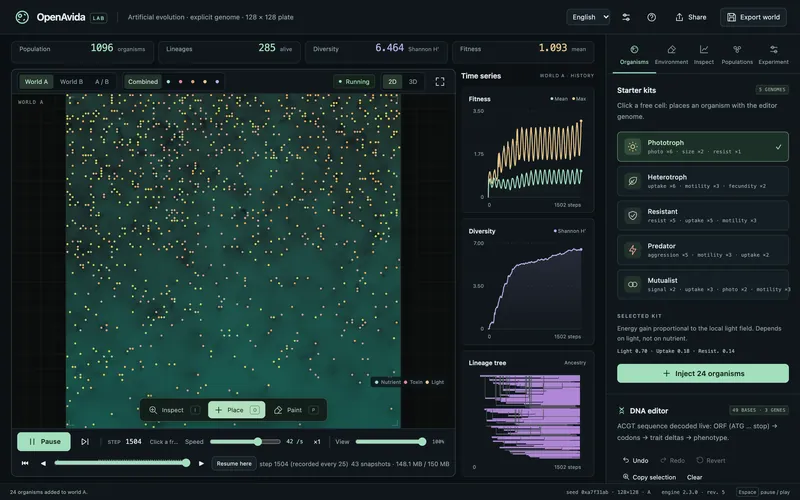Select the A / B comparison view
Screen dimensions: 800x500
[102, 82]
